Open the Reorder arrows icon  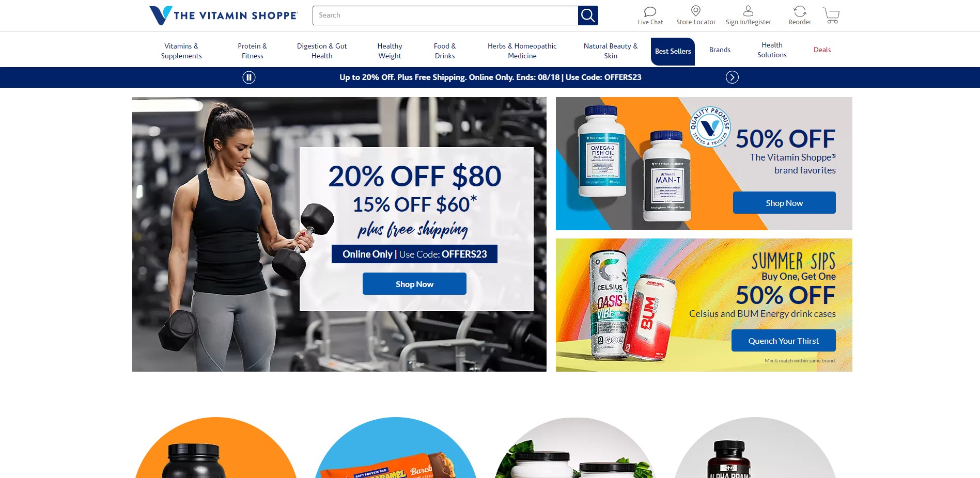(800, 11)
